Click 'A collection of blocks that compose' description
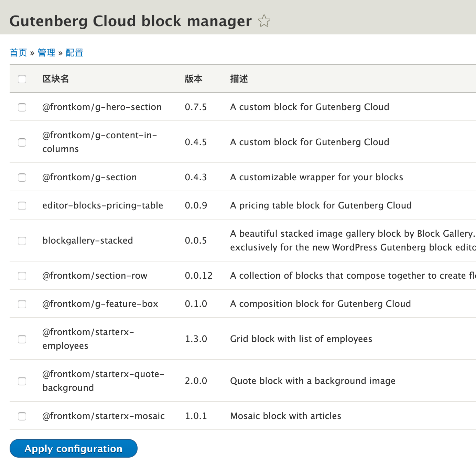This screenshot has height=470, width=476. click(x=353, y=276)
